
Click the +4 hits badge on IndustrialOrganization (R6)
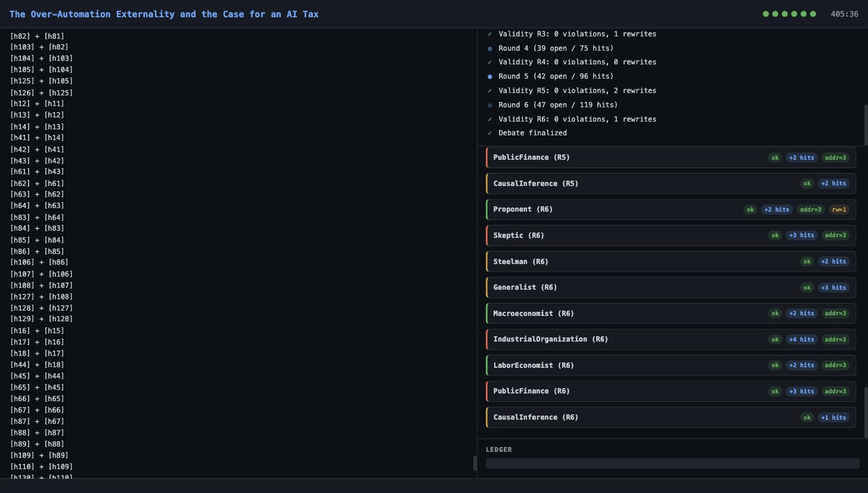pyautogui.click(x=801, y=339)
